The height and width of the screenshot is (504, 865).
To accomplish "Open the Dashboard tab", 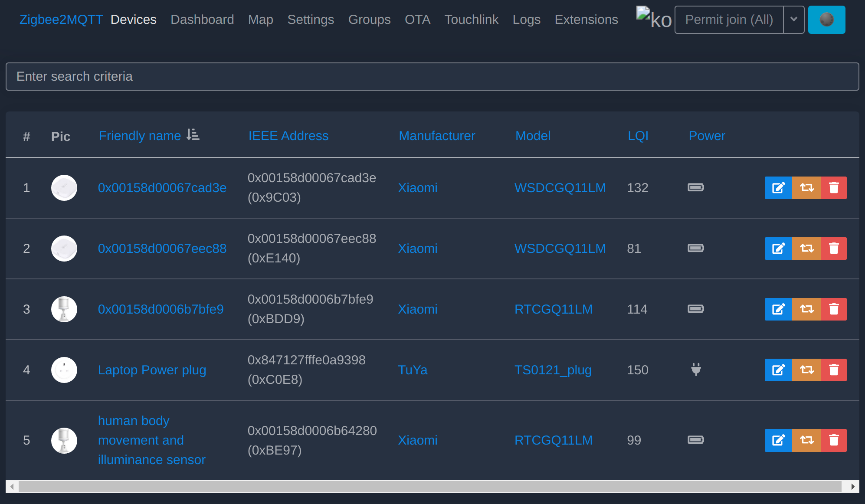I will [x=202, y=20].
